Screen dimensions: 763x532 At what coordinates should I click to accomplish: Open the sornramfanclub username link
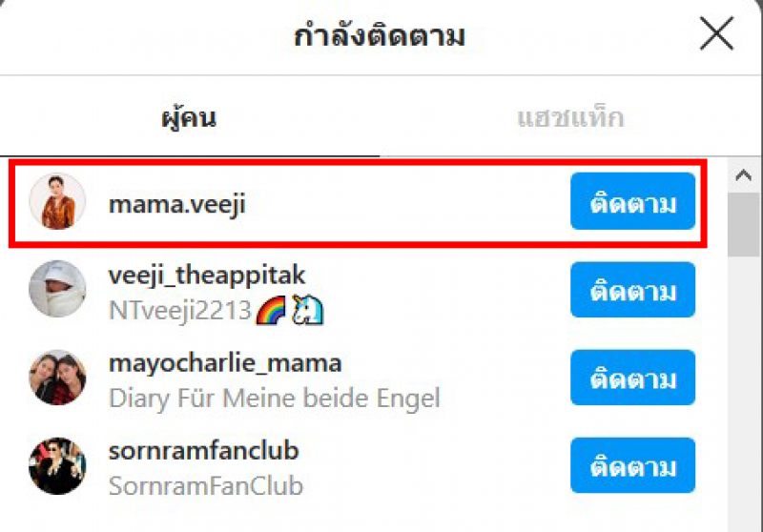click(x=203, y=451)
